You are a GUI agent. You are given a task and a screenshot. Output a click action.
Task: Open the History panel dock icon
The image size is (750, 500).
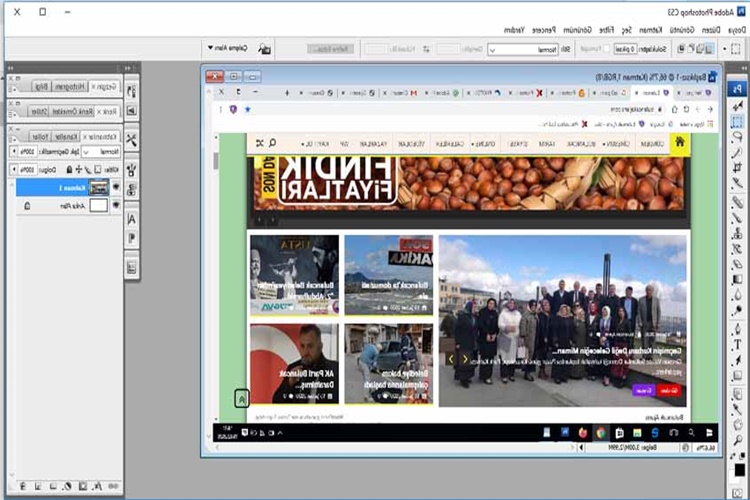tap(132, 91)
